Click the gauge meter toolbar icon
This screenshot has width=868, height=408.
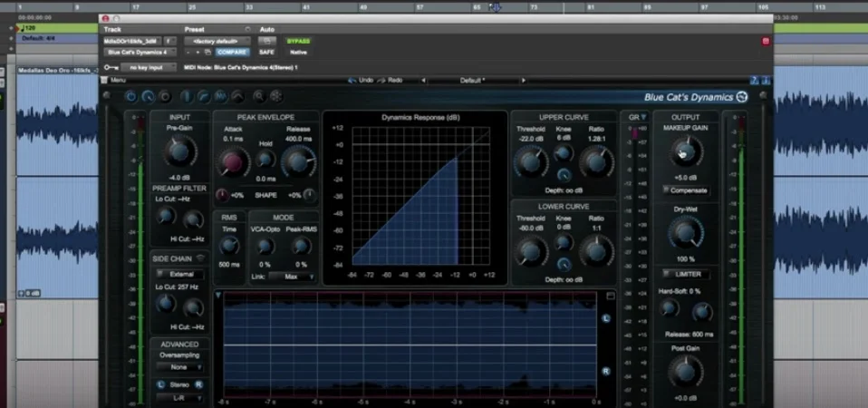(148, 96)
